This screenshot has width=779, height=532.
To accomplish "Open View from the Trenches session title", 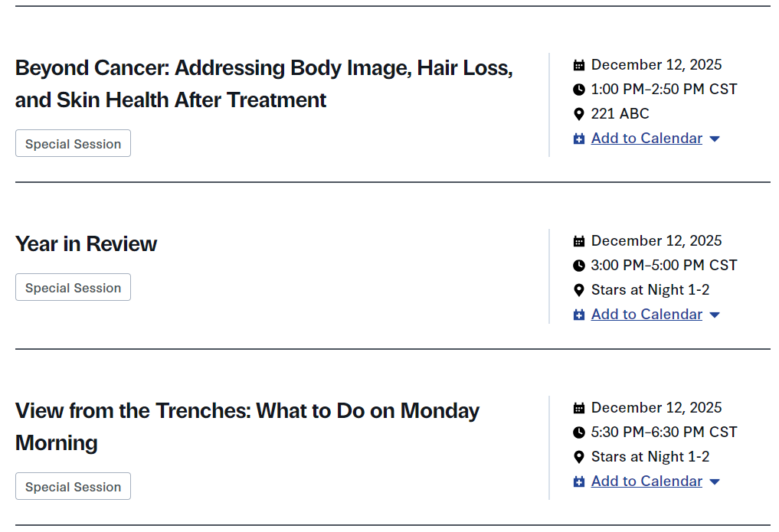I will [x=247, y=426].
